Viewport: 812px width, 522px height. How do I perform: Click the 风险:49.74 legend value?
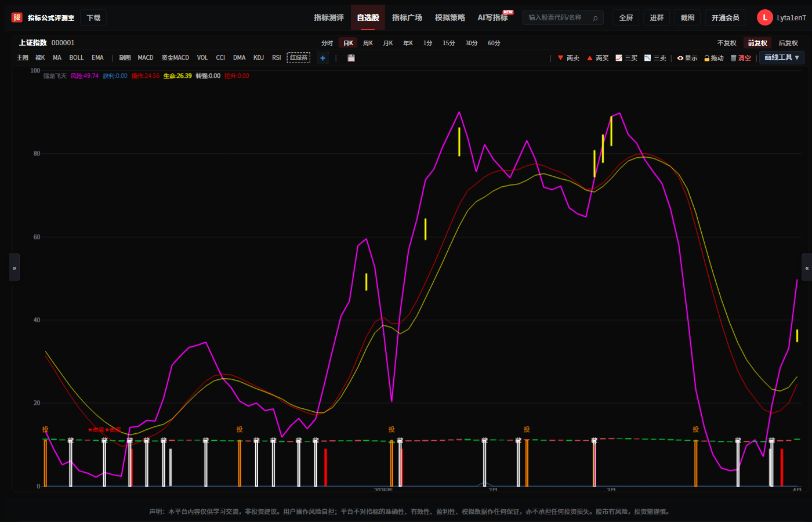point(85,76)
